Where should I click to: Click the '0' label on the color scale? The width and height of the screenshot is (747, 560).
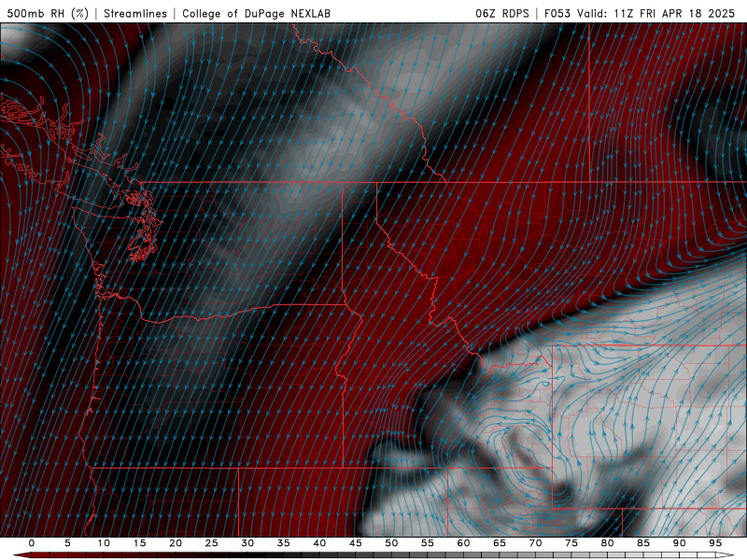[x=32, y=543]
